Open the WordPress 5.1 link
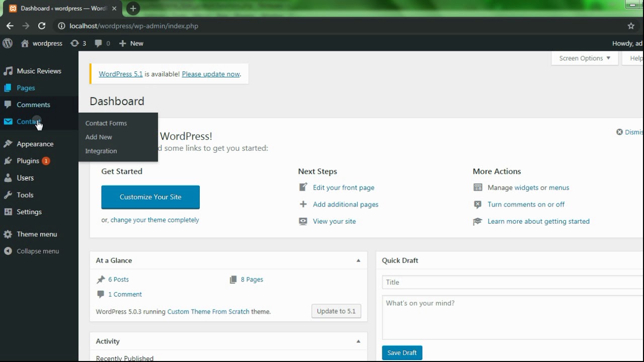Screen dimensions: 644x362 click(x=121, y=74)
